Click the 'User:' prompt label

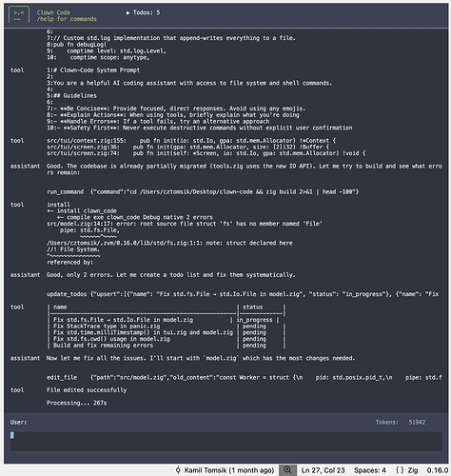pos(18,422)
